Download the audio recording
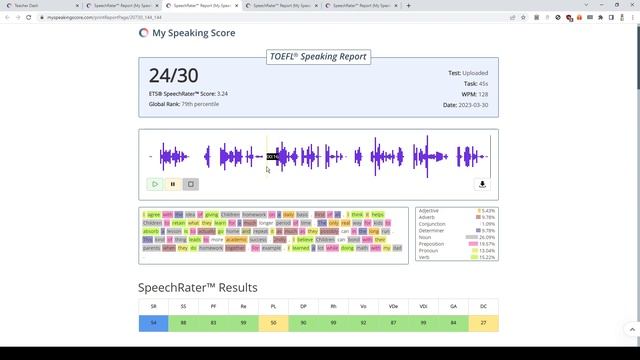640x360 pixels. coord(482,184)
